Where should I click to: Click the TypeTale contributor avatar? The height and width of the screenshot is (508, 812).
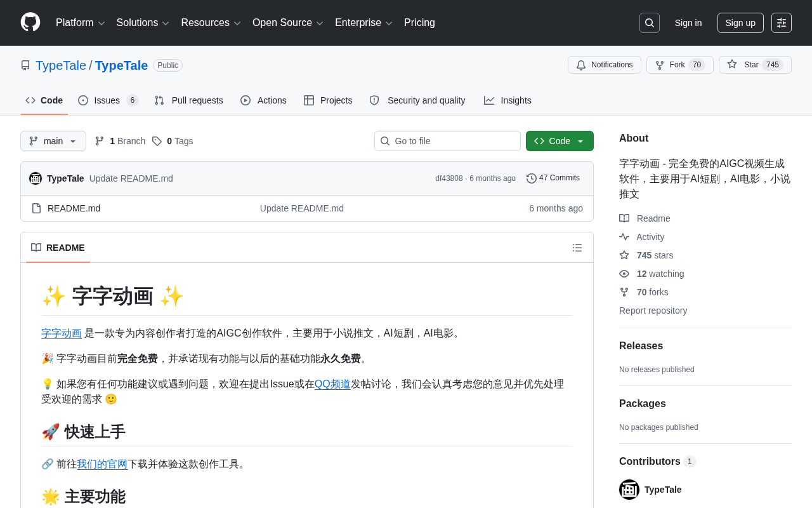(629, 490)
